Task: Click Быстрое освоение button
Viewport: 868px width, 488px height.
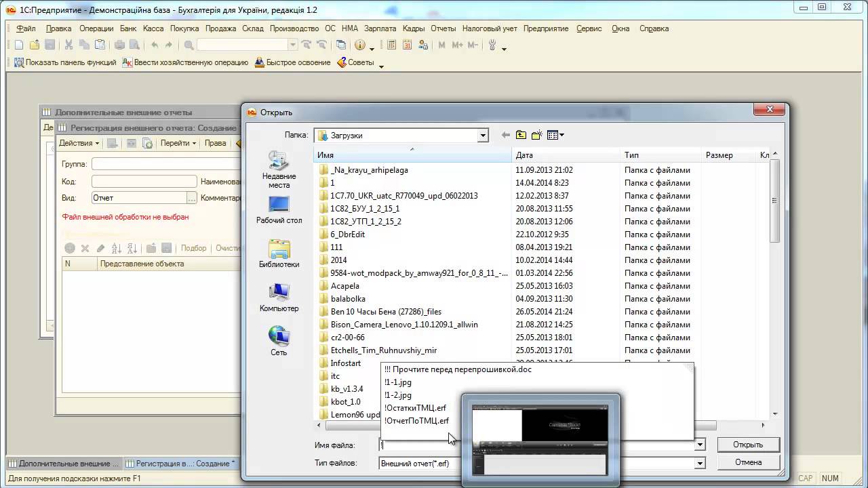Action: [x=293, y=62]
